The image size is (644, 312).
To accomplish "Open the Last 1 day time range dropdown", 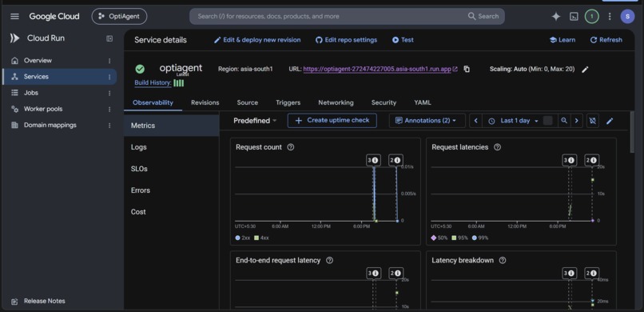I will (514, 121).
